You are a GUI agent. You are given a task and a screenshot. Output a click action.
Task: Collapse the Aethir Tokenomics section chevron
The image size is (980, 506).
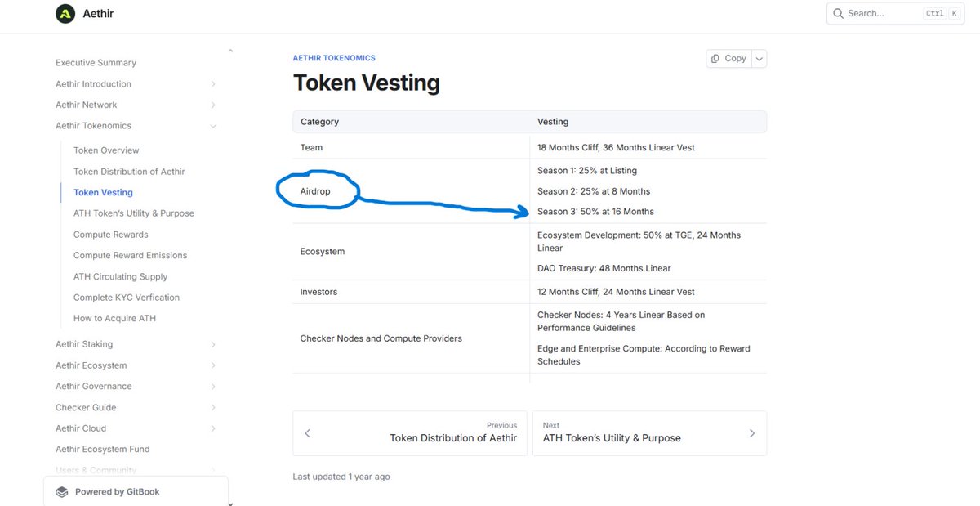[213, 126]
